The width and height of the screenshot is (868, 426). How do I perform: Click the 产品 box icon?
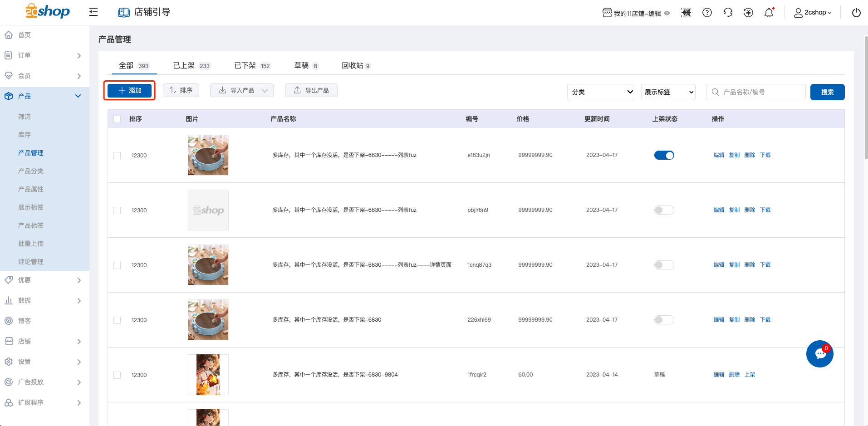pyautogui.click(x=9, y=96)
